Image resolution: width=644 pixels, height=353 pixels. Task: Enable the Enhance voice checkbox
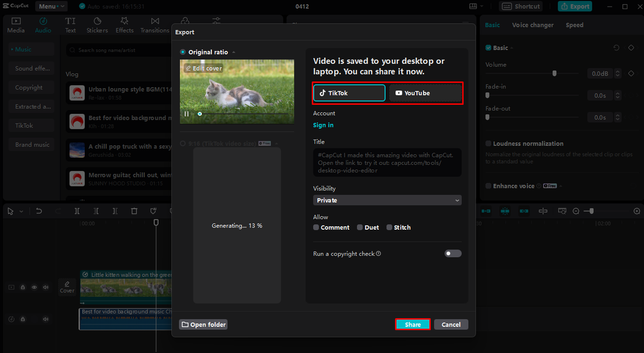(488, 186)
